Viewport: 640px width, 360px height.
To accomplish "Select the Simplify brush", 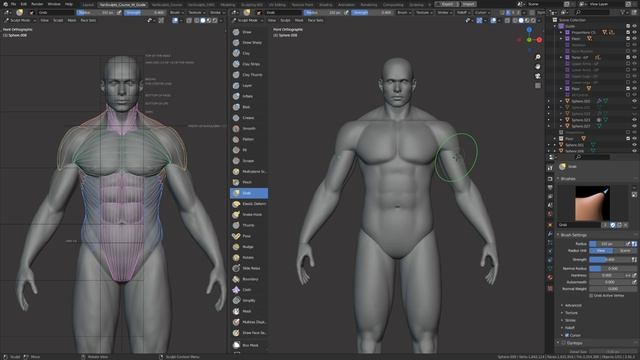I will click(x=249, y=300).
